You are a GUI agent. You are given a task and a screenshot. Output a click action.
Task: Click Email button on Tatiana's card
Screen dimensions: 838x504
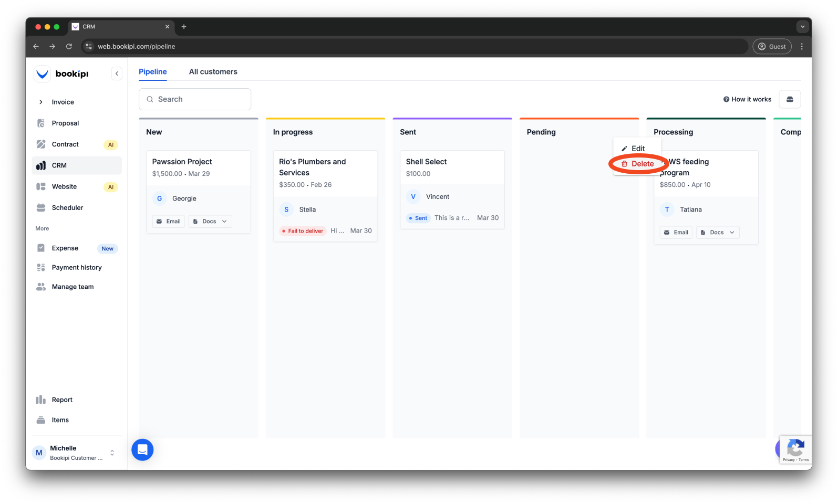[676, 233]
